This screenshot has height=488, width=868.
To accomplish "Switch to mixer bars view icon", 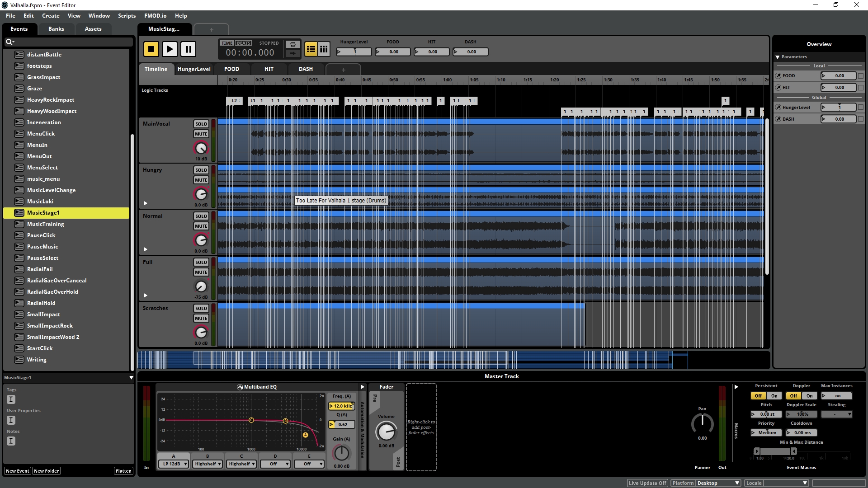I will 324,49.
